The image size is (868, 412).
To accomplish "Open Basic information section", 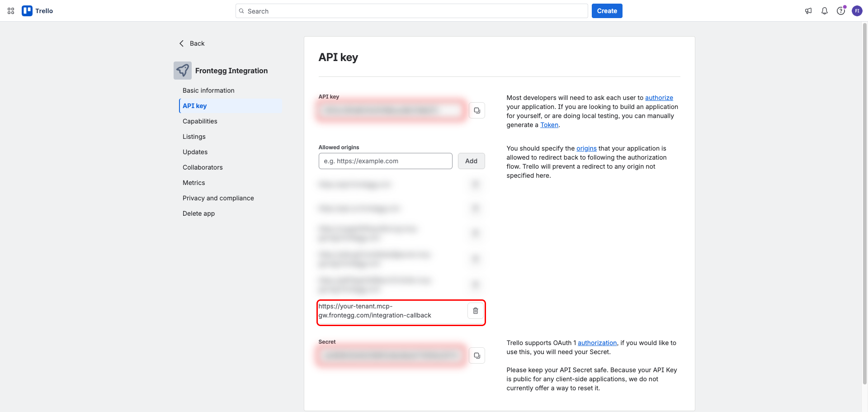I will [208, 90].
